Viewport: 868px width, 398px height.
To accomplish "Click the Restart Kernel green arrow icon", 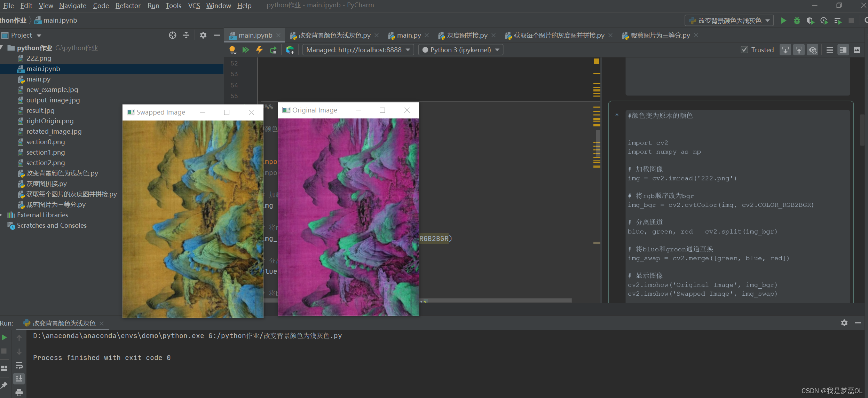I will [273, 50].
